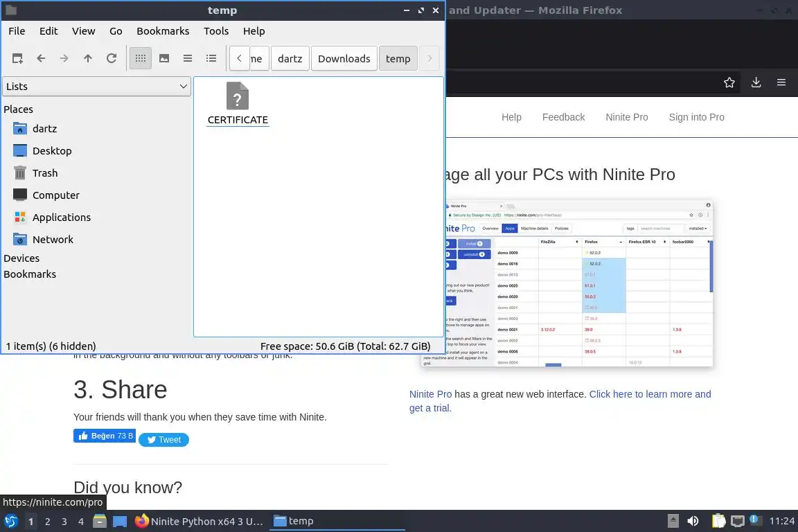Open the volume control tray icon

693,522
